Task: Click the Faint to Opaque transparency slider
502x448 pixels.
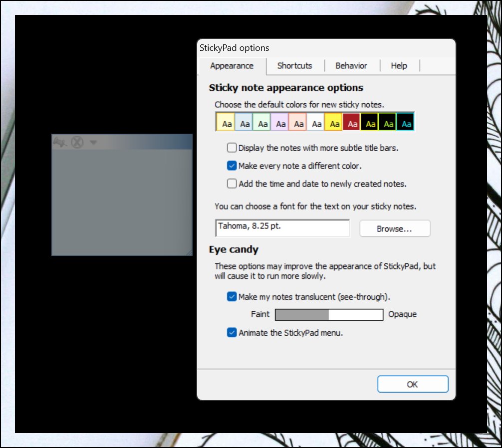Action: click(x=329, y=315)
